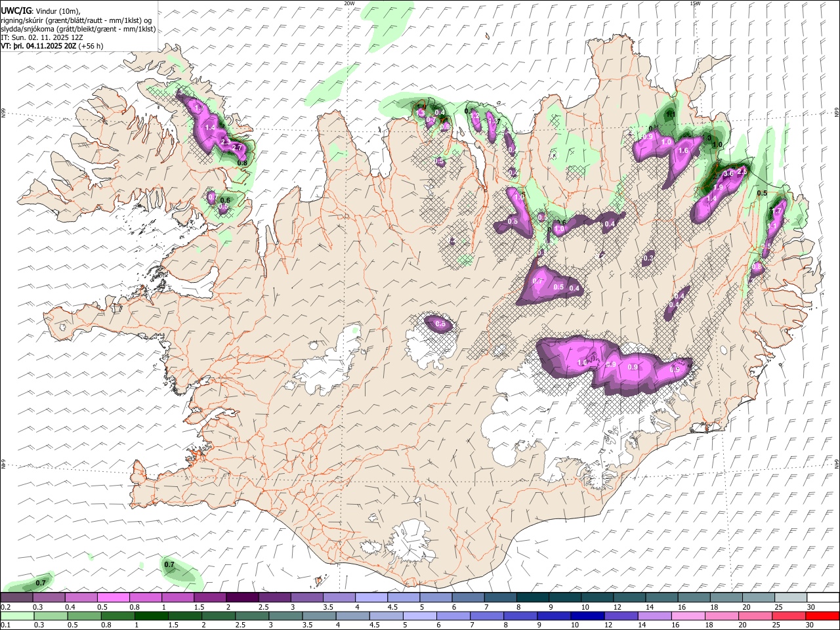Click the 2.7 precipitation value in Westfjords

(238, 148)
